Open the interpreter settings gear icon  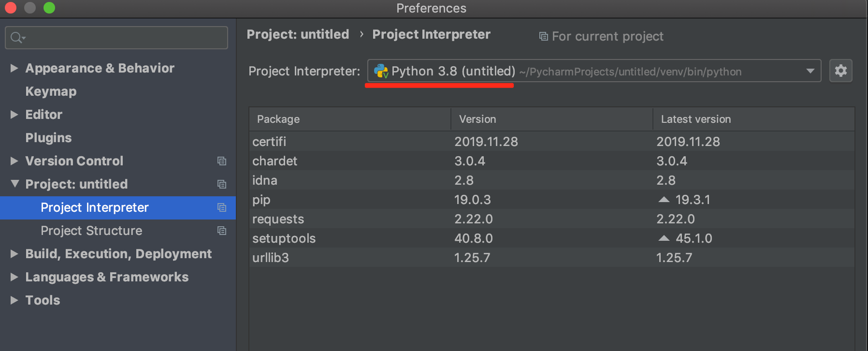[840, 71]
